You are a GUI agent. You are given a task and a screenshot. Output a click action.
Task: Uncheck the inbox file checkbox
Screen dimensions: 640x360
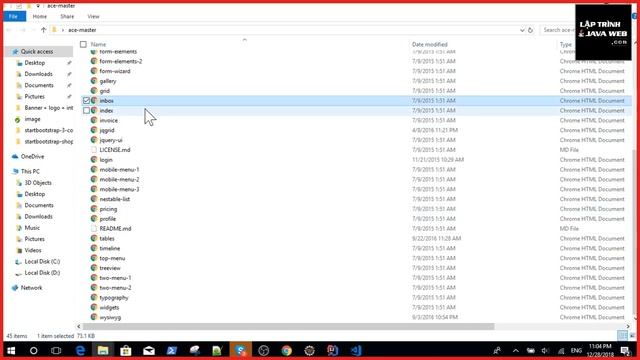click(x=86, y=100)
